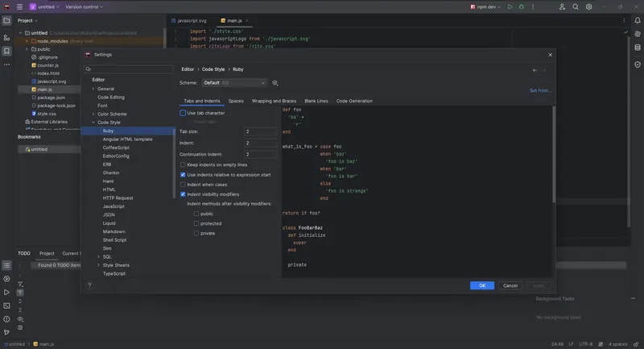Open javascript.svg editor tab
Viewport: 644px width, 349px height.
click(189, 21)
